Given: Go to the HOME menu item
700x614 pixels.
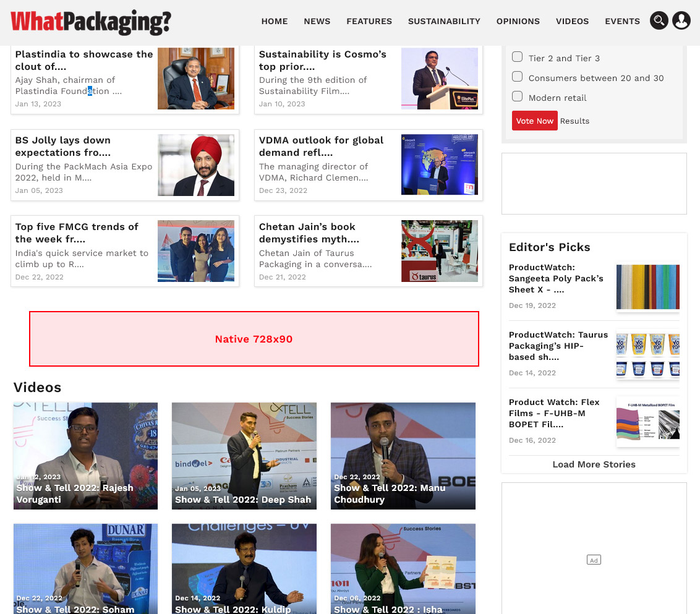Looking at the screenshot, I should [275, 21].
